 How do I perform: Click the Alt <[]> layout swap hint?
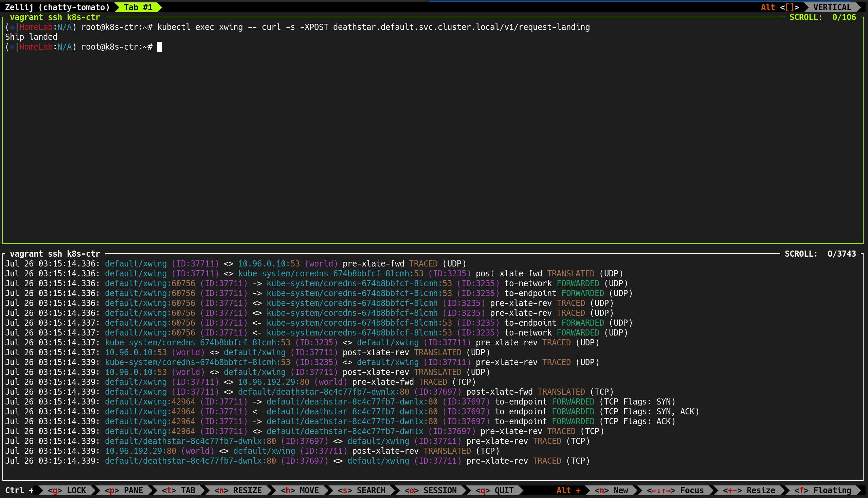(x=780, y=7)
